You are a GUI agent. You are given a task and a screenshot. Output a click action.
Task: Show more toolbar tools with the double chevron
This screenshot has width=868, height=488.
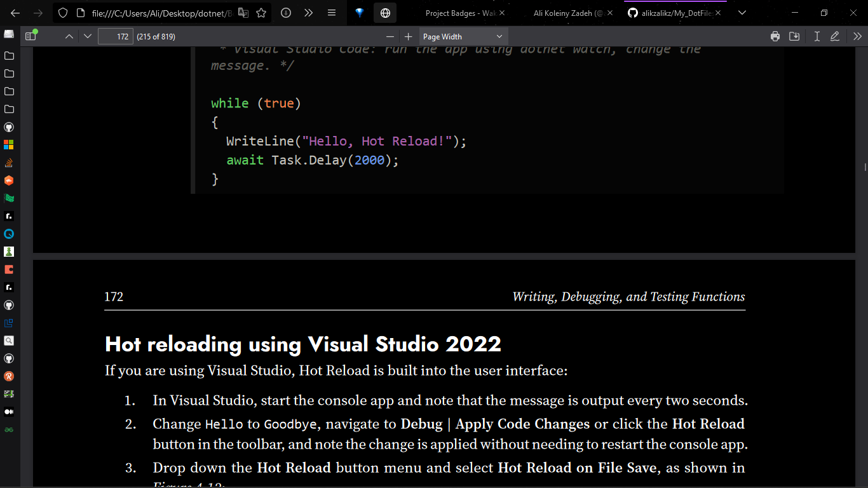[308, 13]
